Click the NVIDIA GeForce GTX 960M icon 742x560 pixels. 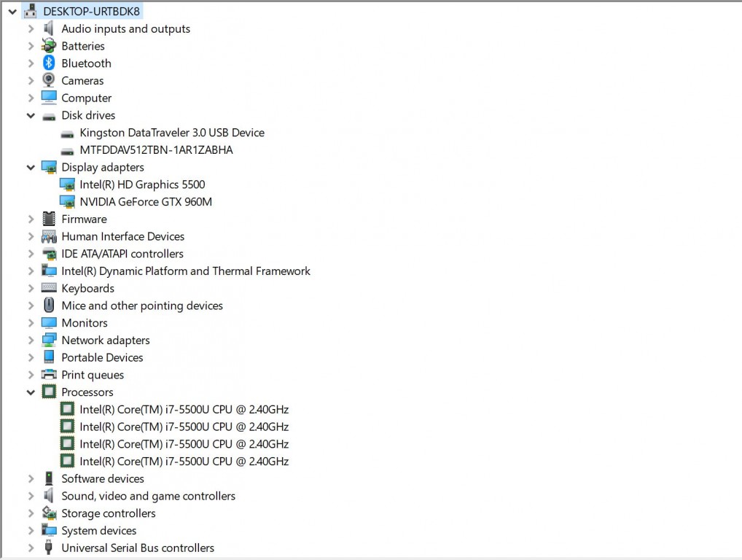(x=67, y=202)
